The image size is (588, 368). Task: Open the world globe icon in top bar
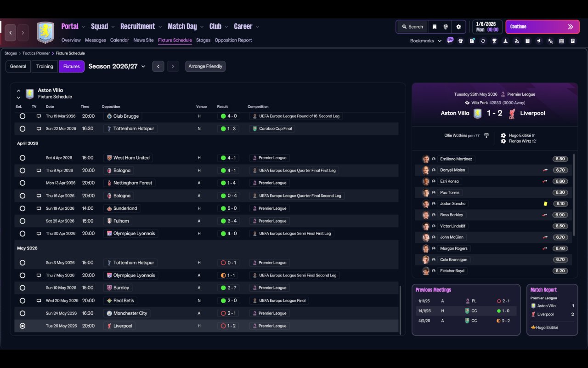pos(446,27)
